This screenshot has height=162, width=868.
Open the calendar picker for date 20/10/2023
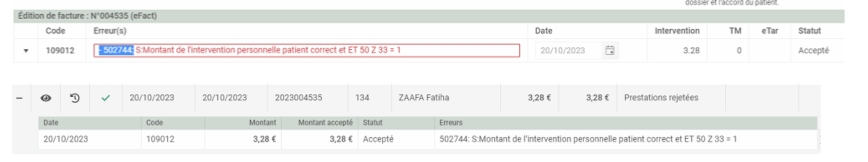[x=610, y=50]
